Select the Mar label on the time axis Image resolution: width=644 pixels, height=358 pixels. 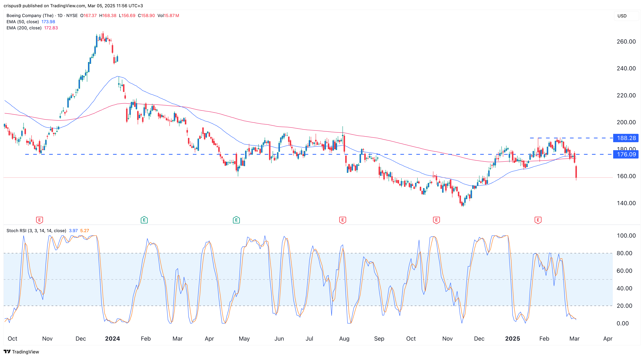click(x=574, y=338)
